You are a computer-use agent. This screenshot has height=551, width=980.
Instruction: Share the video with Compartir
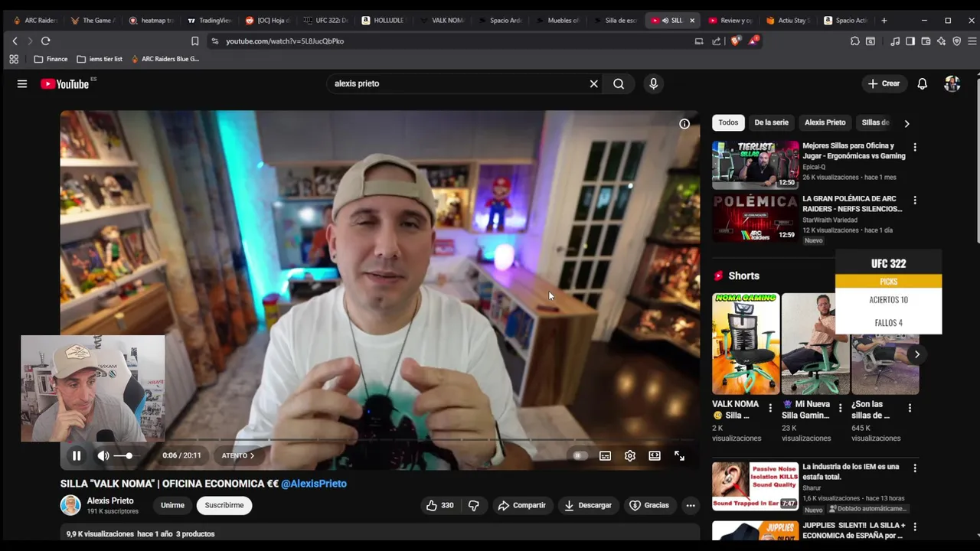pyautogui.click(x=521, y=505)
